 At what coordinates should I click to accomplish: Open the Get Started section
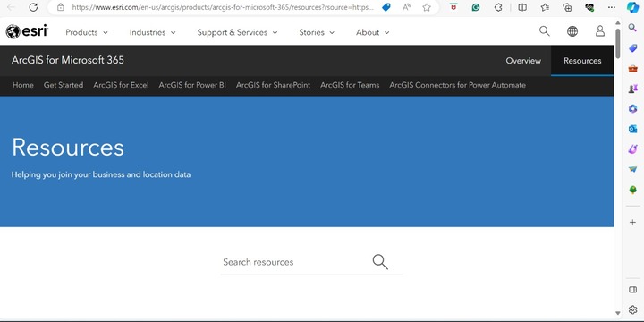(x=64, y=85)
